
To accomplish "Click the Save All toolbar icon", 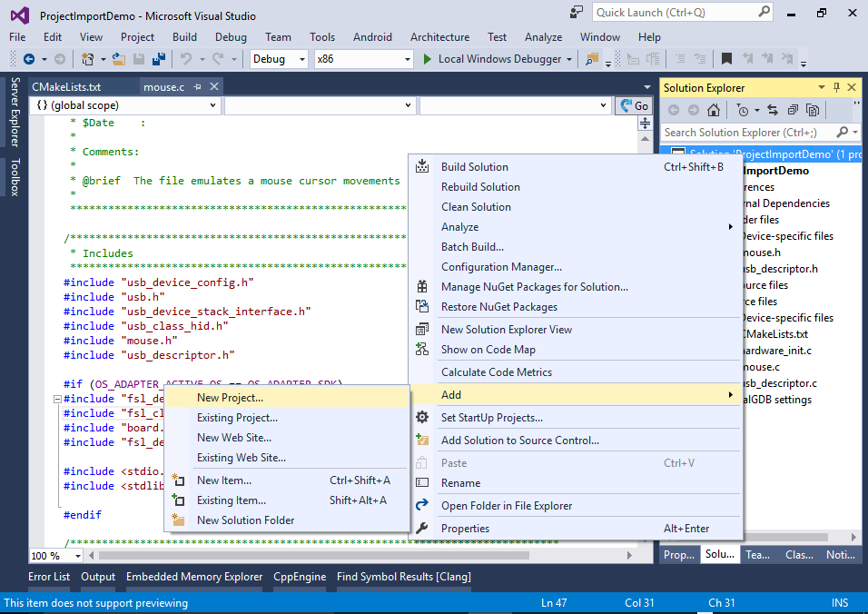I will (x=159, y=59).
